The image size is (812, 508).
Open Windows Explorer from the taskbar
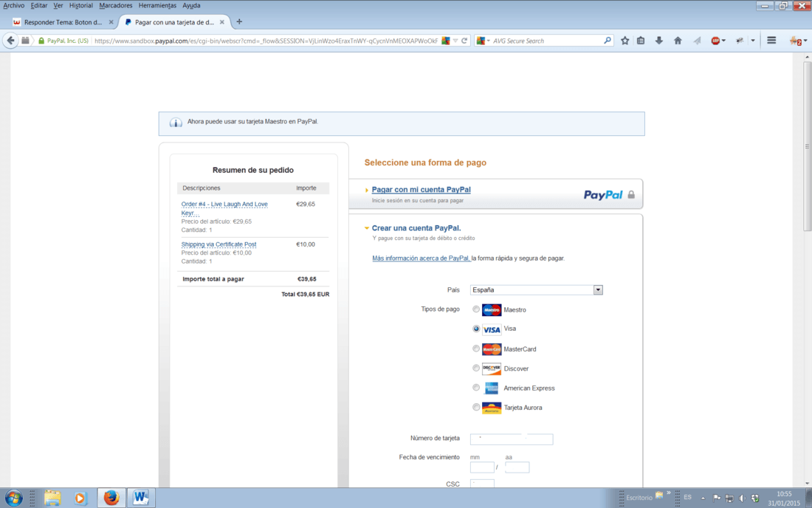pos(52,498)
